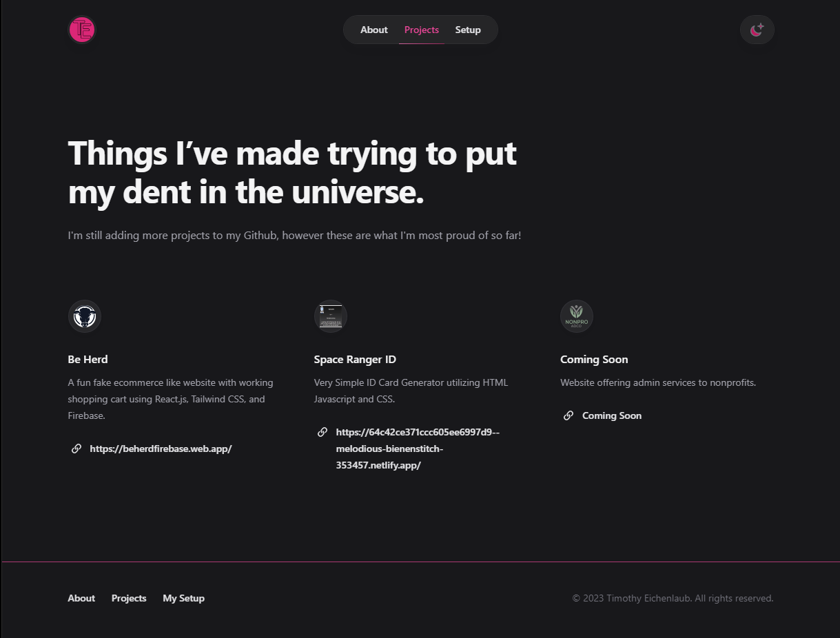Open the melodious-bienenstitch netlify link
840x638 pixels.
[x=417, y=448]
